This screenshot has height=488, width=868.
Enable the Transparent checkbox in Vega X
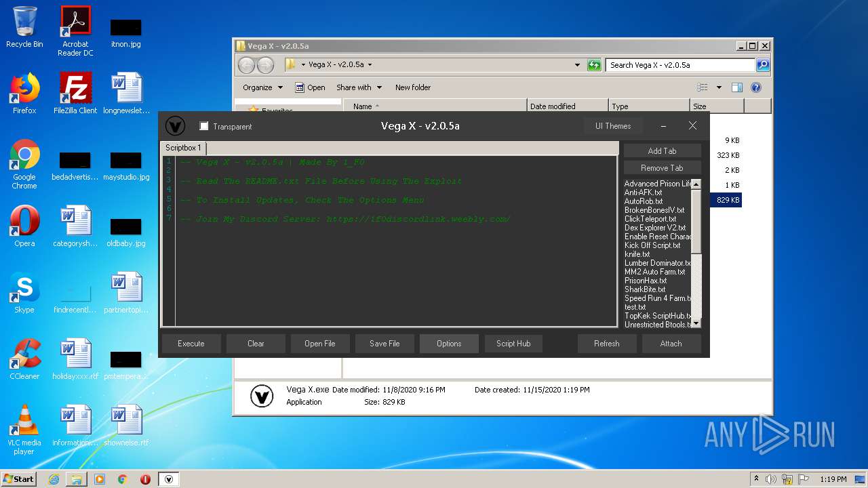coord(203,126)
